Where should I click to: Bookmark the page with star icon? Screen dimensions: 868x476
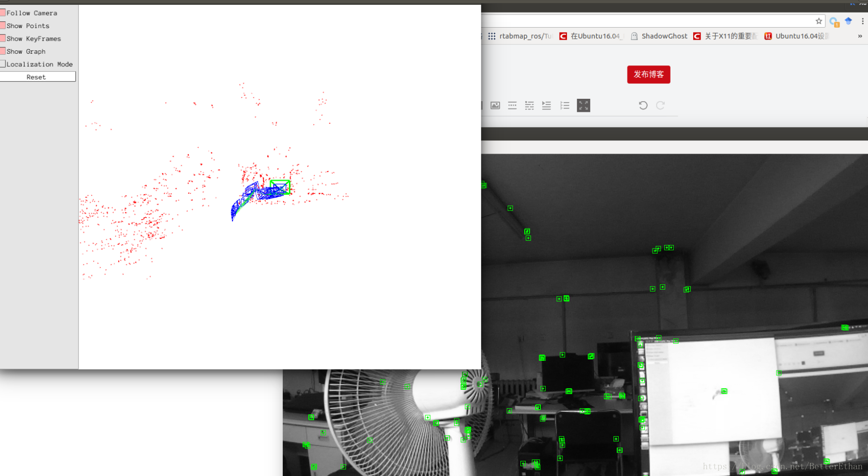tap(819, 21)
